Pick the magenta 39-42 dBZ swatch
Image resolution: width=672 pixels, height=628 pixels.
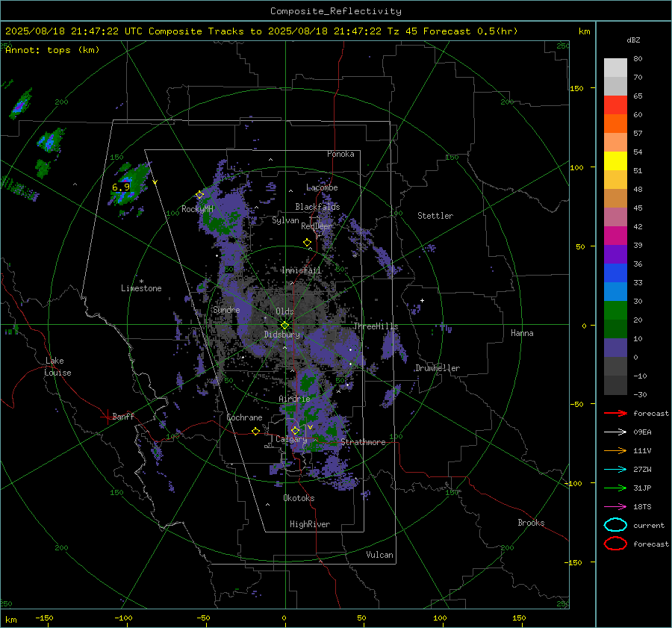point(615,236)
